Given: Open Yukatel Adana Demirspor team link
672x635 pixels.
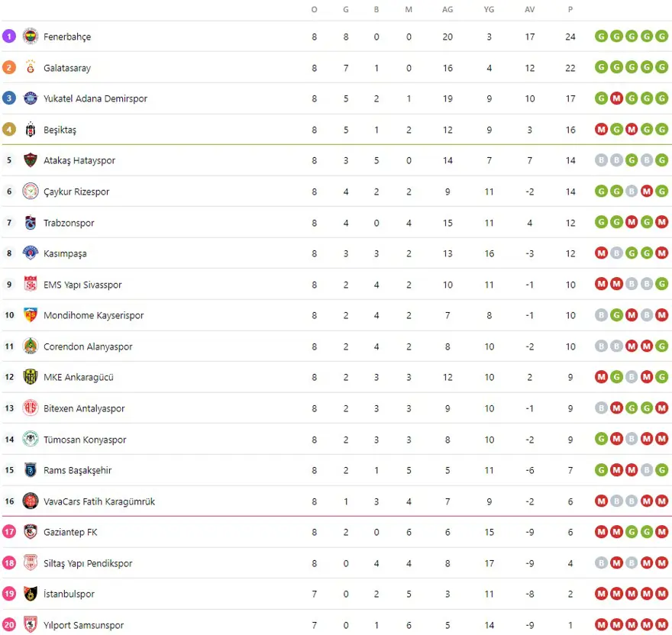Looking at the screenshot, I should [x=95, y=98].
